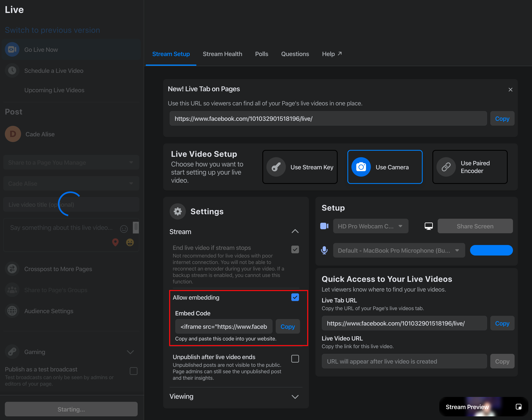The height and width of the screenshot is (420, 532).
Task: Click the Say something about this live video box
Action: click(71, 235)
